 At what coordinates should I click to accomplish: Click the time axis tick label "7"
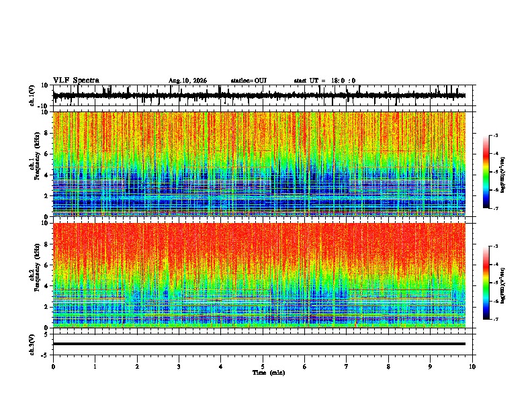(347, 367)
